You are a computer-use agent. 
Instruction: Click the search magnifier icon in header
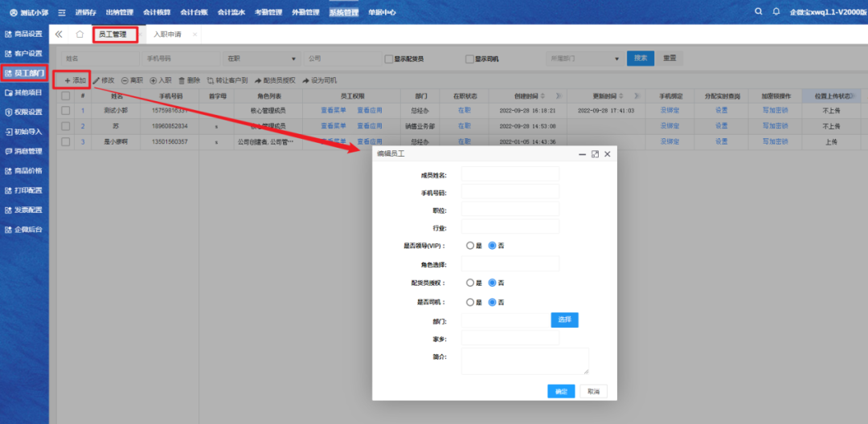tap(759, 12)
